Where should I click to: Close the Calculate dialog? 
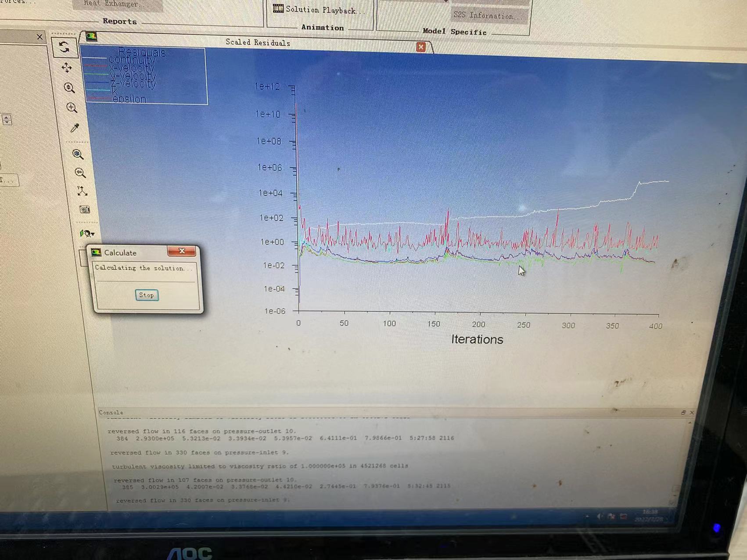[182, 251]
